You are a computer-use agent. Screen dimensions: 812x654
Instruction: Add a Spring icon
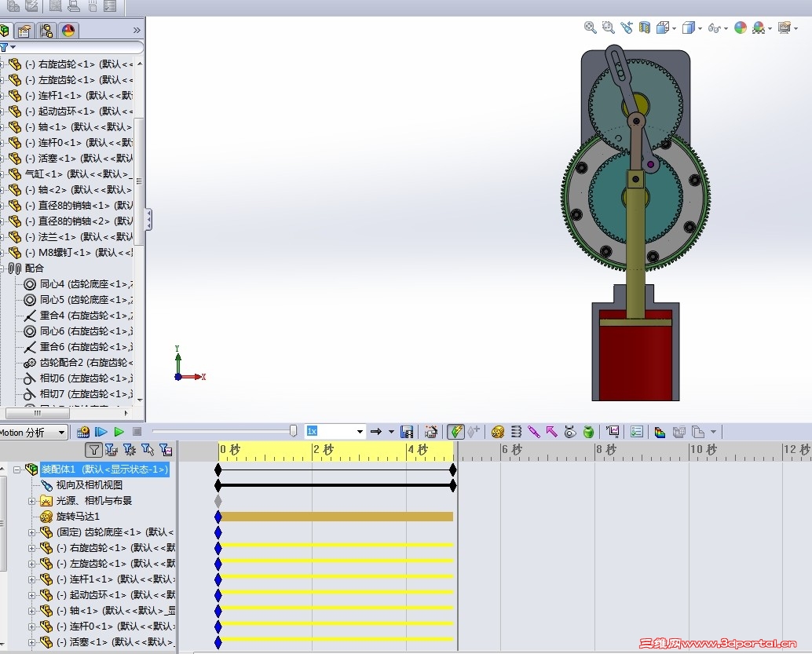tap(516, 431)
